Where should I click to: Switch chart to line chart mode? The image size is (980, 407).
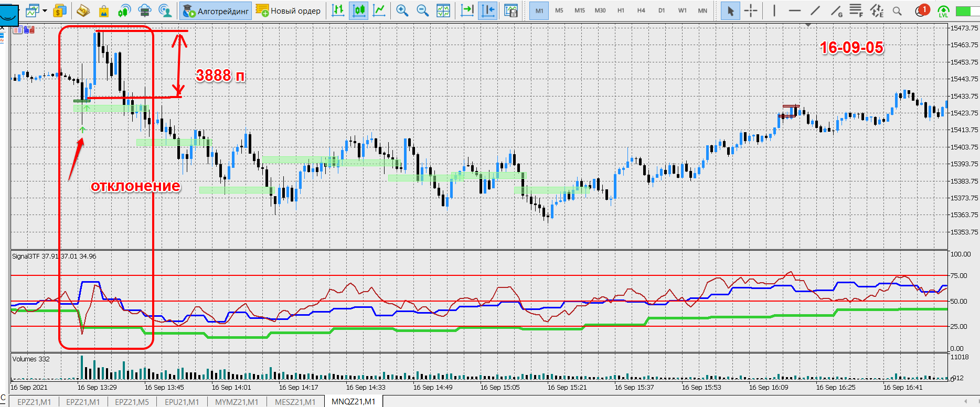379,10
